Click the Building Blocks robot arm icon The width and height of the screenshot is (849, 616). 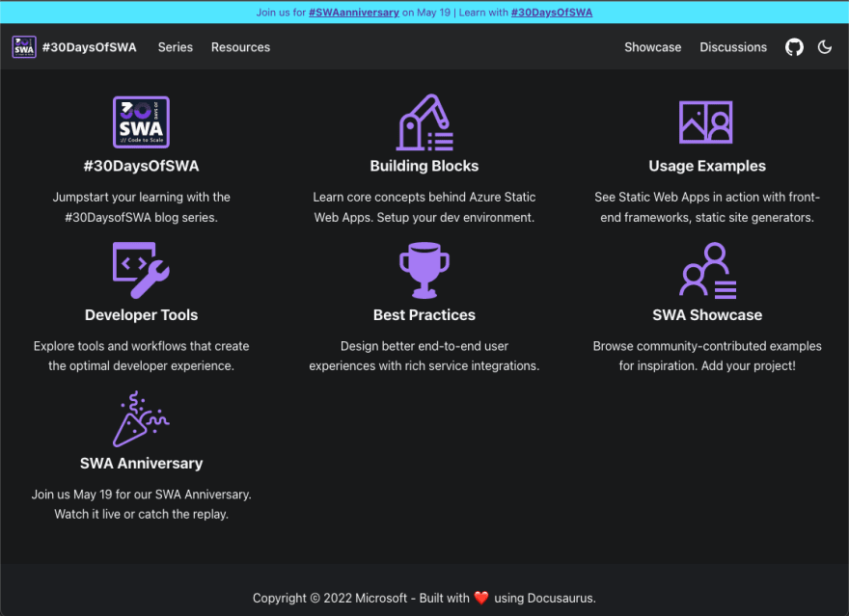[424, 122]
